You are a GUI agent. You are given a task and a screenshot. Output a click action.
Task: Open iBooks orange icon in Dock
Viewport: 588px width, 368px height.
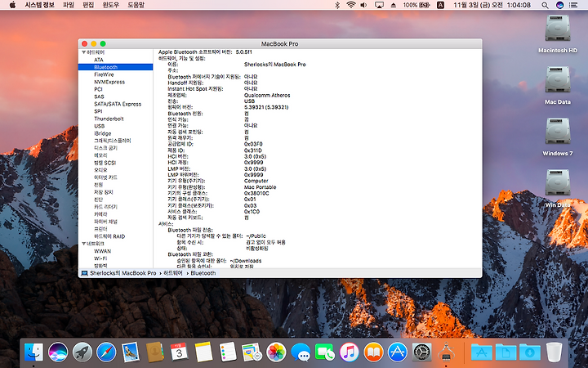point(373,352)
